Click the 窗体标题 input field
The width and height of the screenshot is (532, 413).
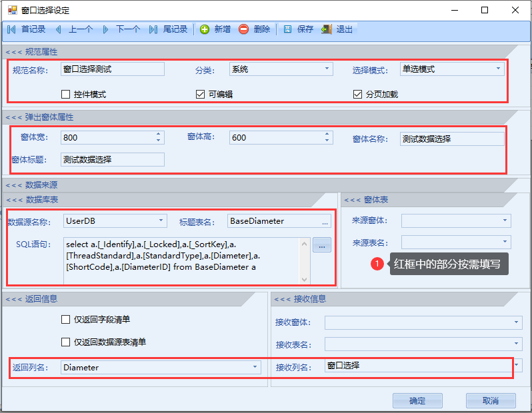click(113, 159)
